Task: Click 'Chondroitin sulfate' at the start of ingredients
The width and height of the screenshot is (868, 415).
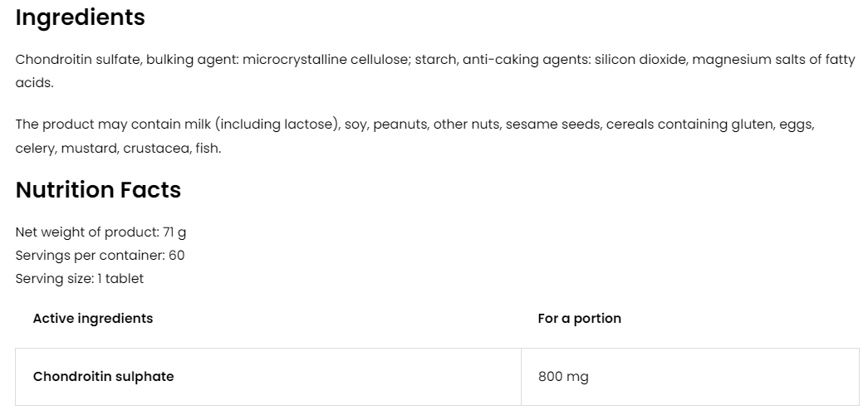Action: (77, 60)
